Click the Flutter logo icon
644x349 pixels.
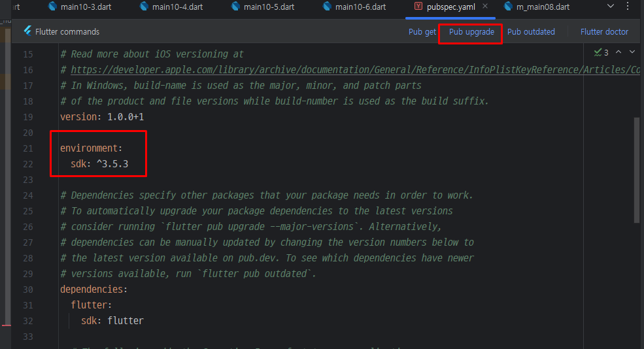[x=27, y=31]
